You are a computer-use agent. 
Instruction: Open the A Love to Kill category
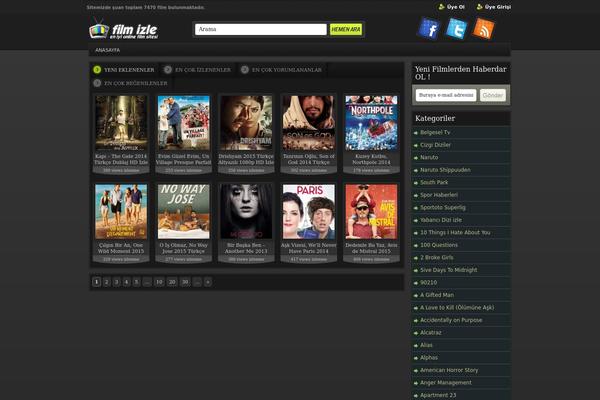click(457, 307)
